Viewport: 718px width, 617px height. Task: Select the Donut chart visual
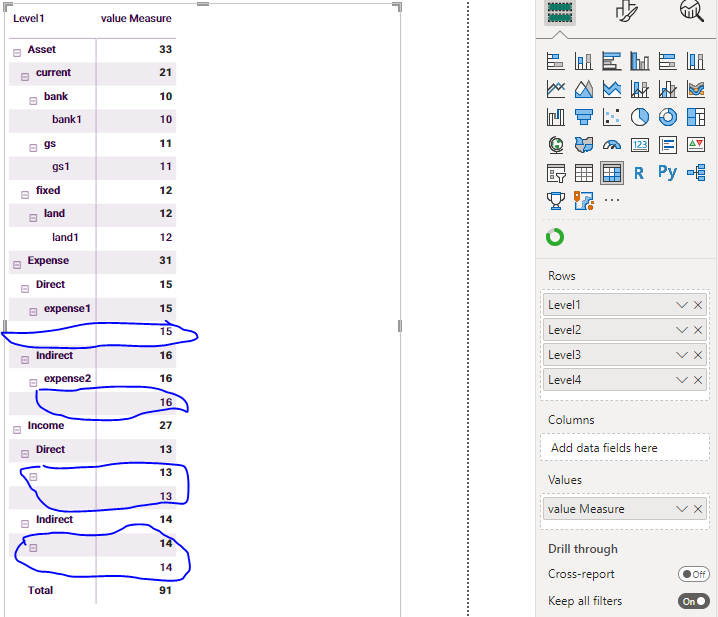[x=668, y=117]
